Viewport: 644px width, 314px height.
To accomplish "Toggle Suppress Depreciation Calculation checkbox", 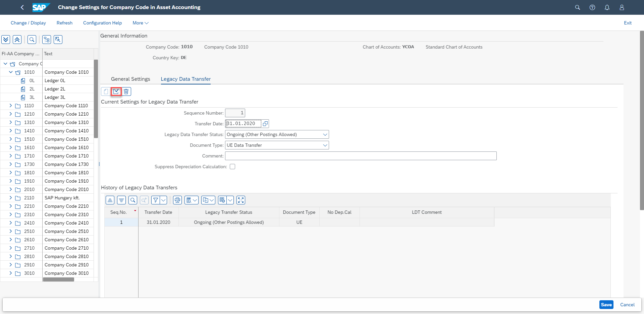I will pos(232,167).
